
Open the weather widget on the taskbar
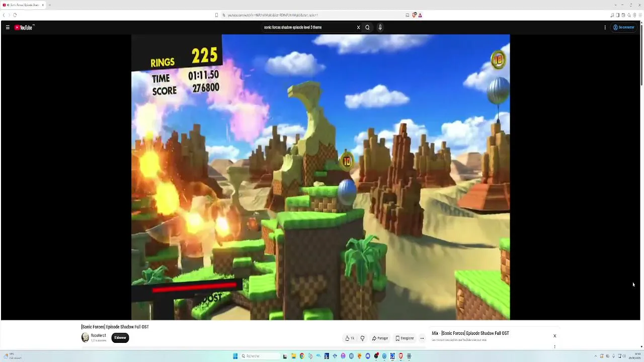click(12, 356)
